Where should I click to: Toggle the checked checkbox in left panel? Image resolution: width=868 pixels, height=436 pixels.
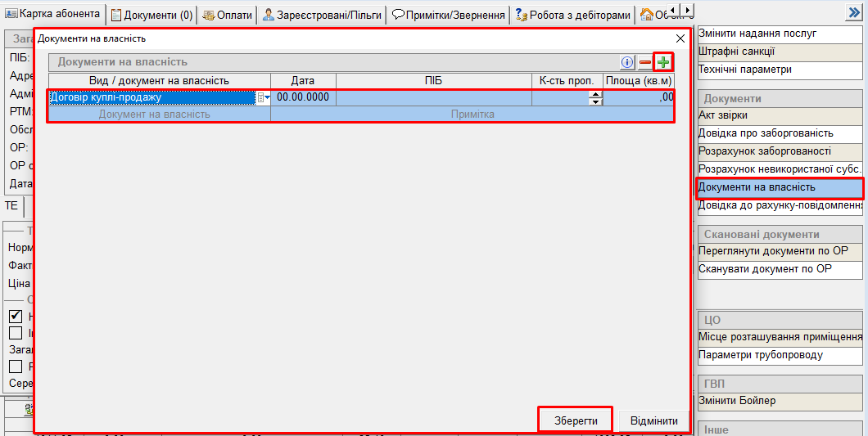pos(15,316)
